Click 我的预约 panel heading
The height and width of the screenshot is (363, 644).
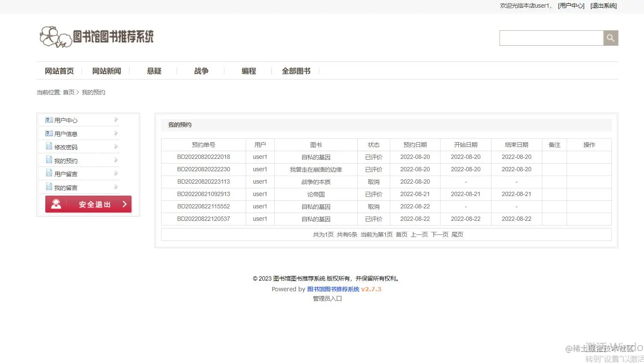click(180, 125)
